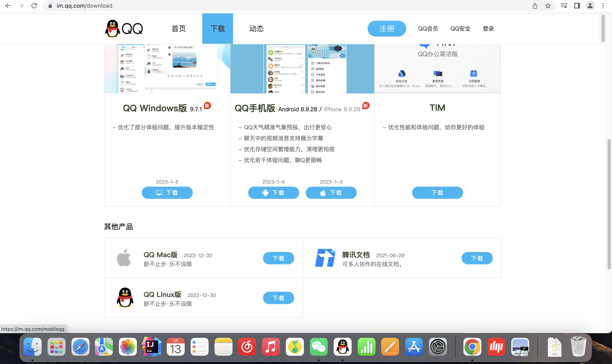Screen dimensions: 612x364
Task: Click the QQ Windows版 title
Action: point(155,108)
